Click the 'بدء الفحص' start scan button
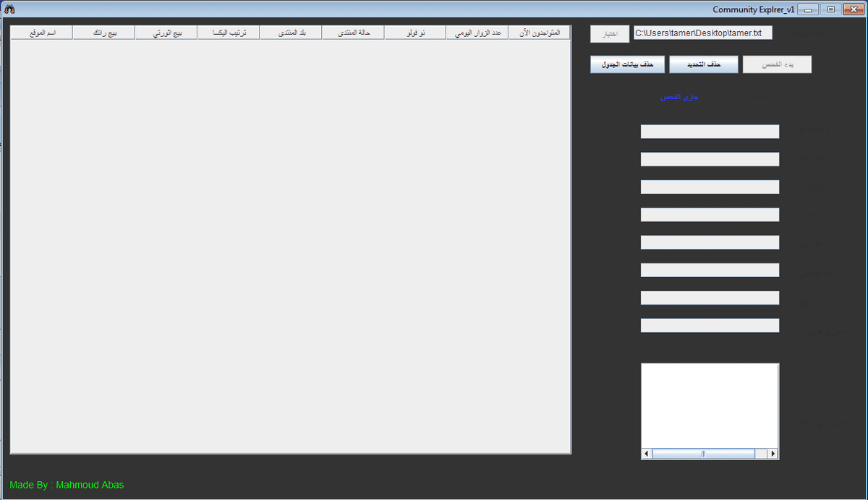This screenshot has height=500, width=868. click(778, 64)
